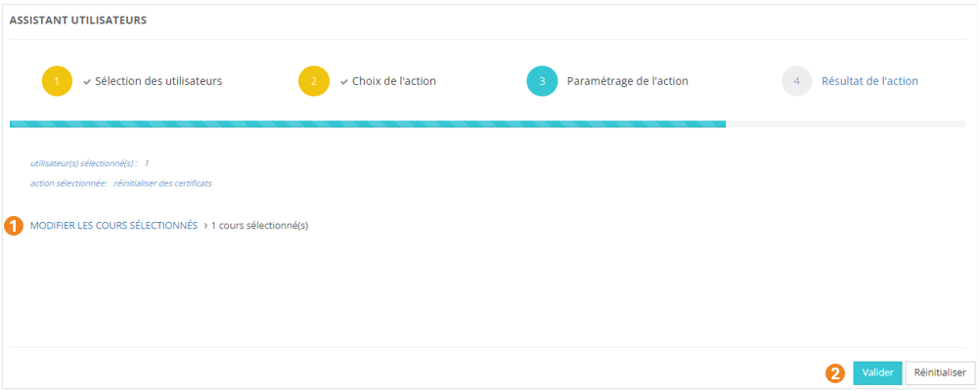Click step 4 grey circle icon
This screenshot has height=391, width=980.
coord(797,81)
